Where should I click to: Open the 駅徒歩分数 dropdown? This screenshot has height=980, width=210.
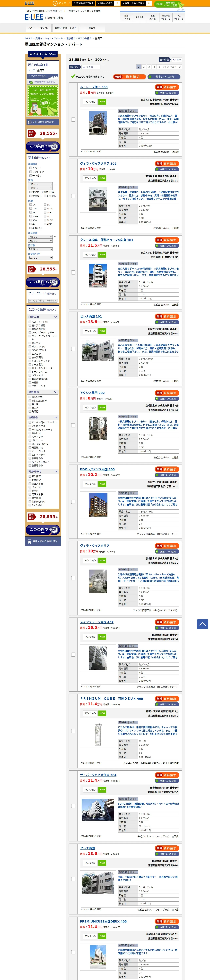tap(40, 258)
